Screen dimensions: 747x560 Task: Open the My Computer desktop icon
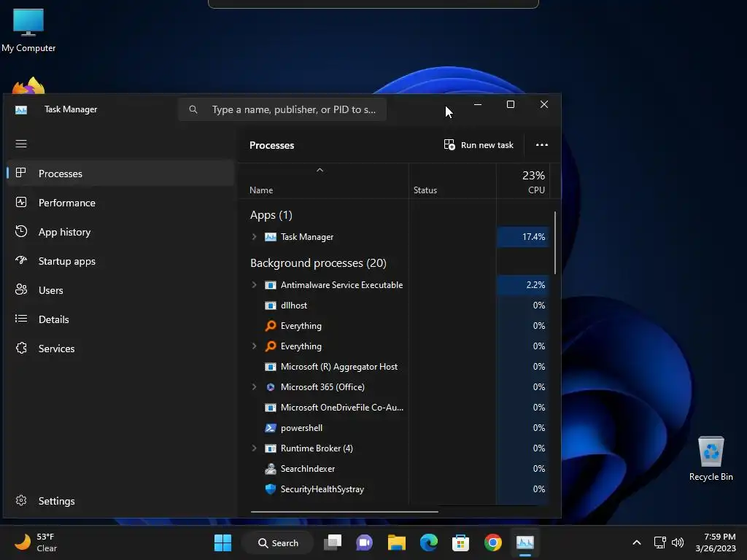(28, 30)
